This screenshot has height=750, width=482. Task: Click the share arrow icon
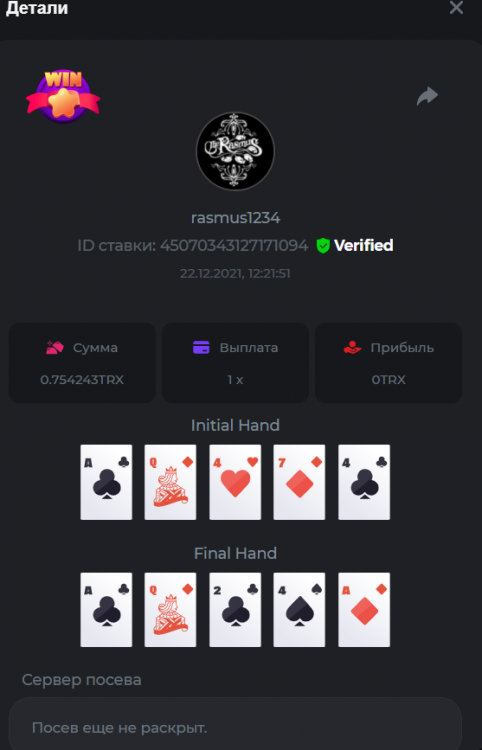point(427,96)
